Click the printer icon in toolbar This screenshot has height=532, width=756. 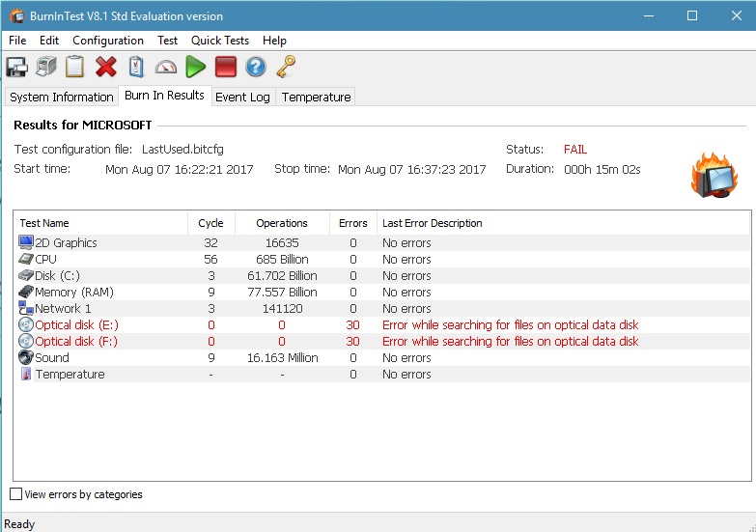46,67
